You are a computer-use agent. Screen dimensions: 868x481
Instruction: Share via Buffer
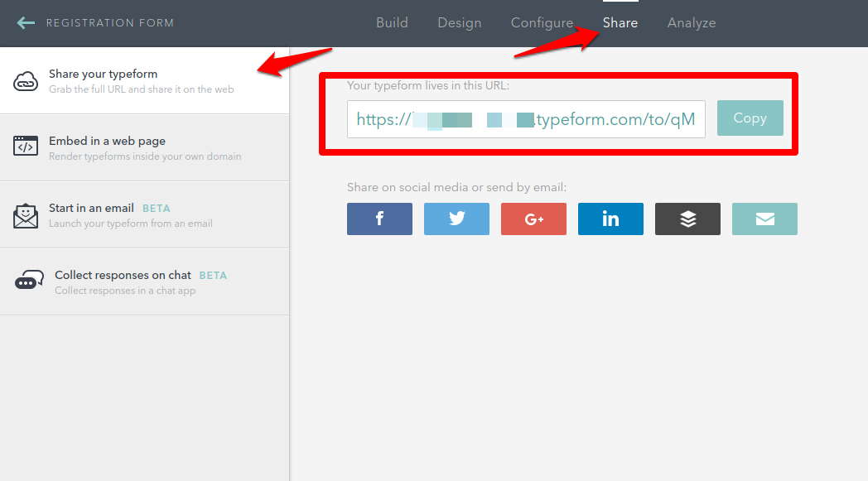tap(687, 219)
